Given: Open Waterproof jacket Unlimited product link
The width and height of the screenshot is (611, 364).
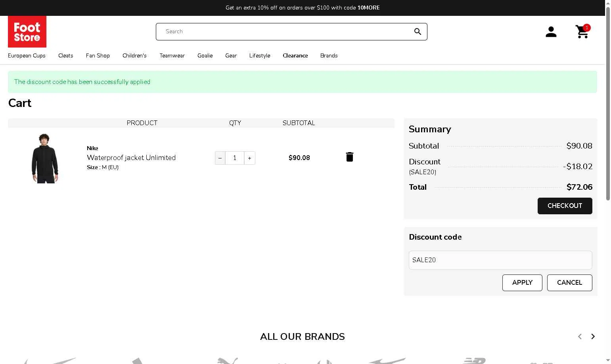Looking at the screenshot, I should [131, 158].
